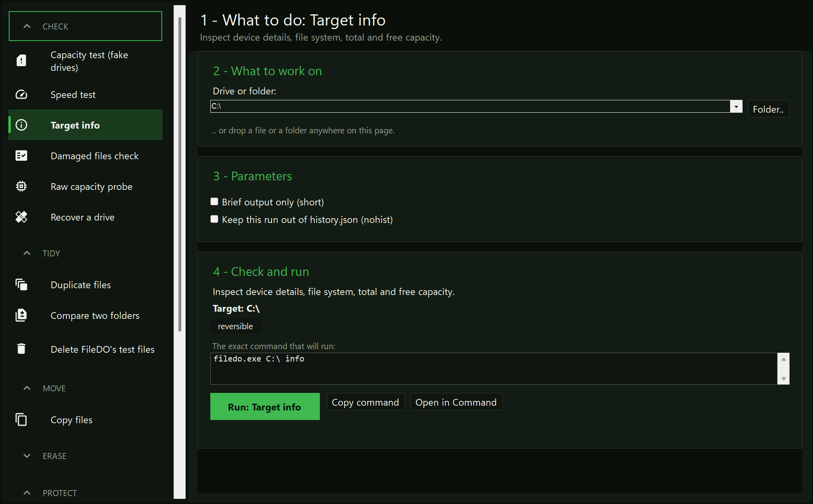Expand the ERASE section

[85, 456]
